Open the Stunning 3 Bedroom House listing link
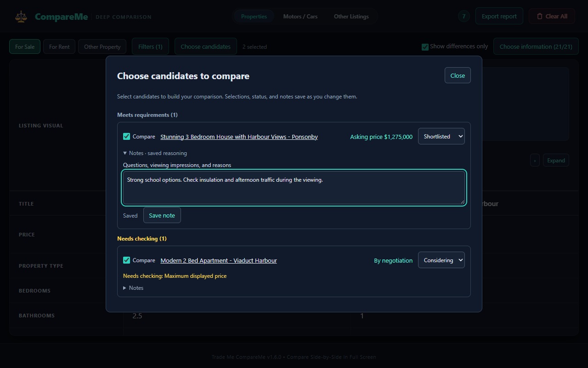588x368 pixels. click(239, 137)
